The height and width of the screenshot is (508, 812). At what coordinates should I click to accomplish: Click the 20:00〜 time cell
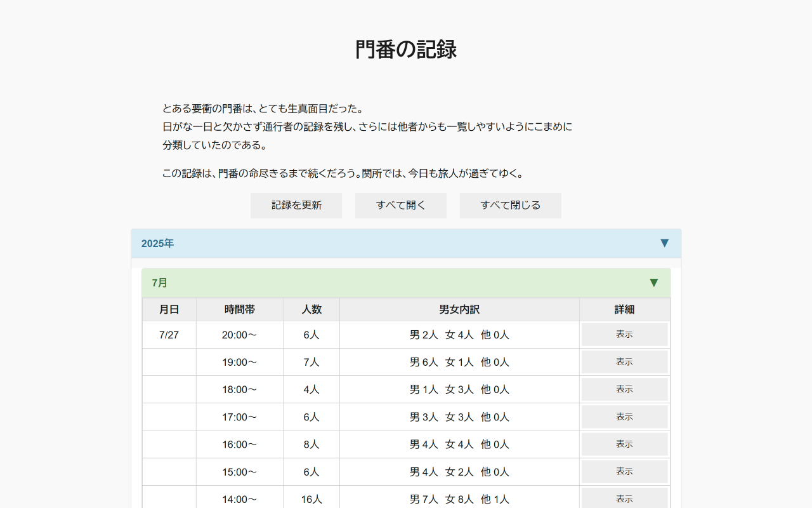point(240,335)
